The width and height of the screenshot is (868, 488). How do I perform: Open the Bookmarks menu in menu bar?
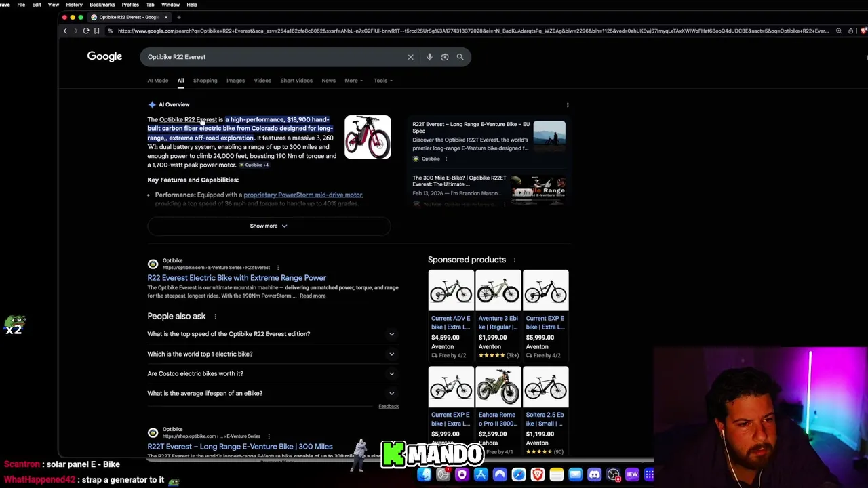coord(102,5)
